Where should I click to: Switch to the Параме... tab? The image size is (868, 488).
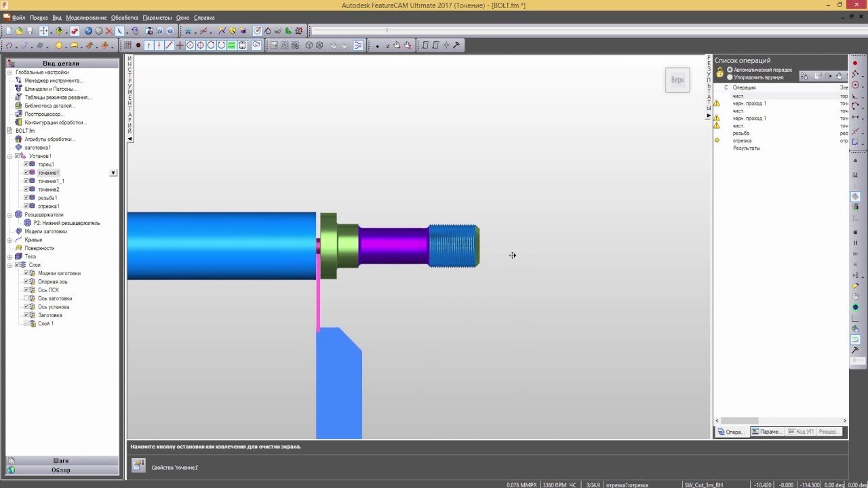(x=766, y=432)
